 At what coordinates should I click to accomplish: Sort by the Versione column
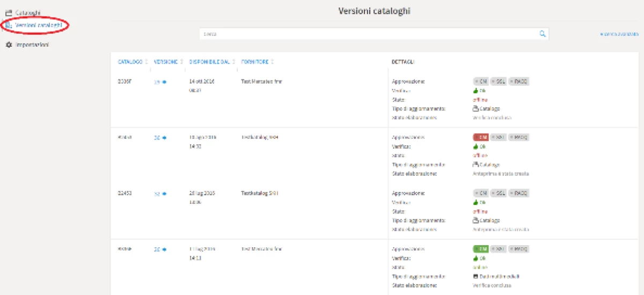coord(165,62)
